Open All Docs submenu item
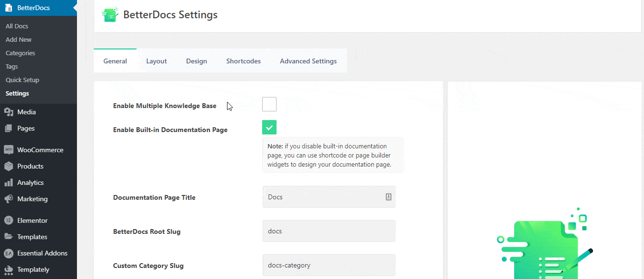 tap(17, 26)
